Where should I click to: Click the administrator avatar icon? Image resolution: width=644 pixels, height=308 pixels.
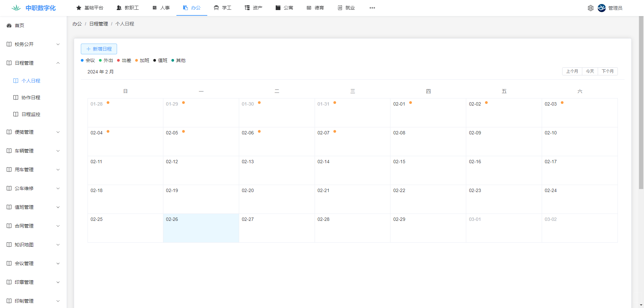pos(602,8)
